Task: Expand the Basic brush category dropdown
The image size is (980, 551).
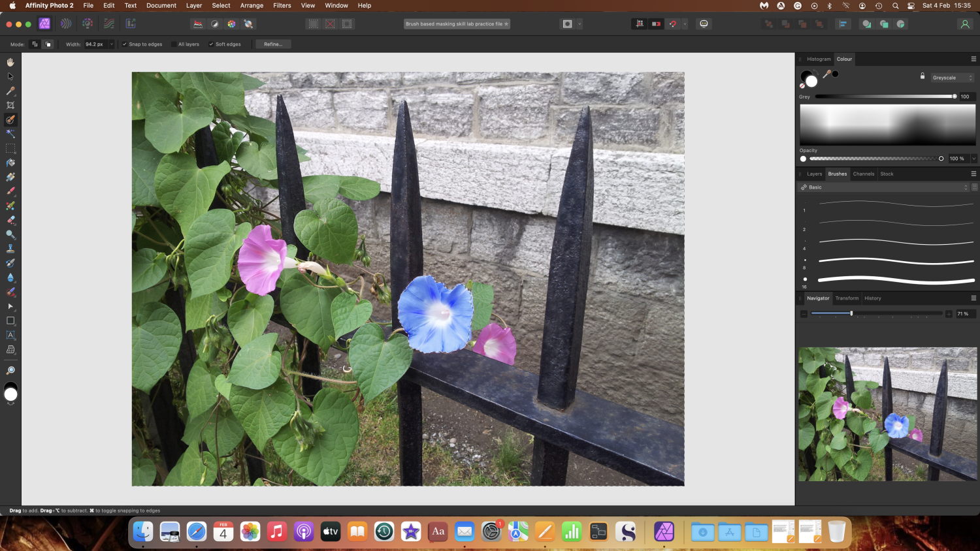Action: (966, 187)
